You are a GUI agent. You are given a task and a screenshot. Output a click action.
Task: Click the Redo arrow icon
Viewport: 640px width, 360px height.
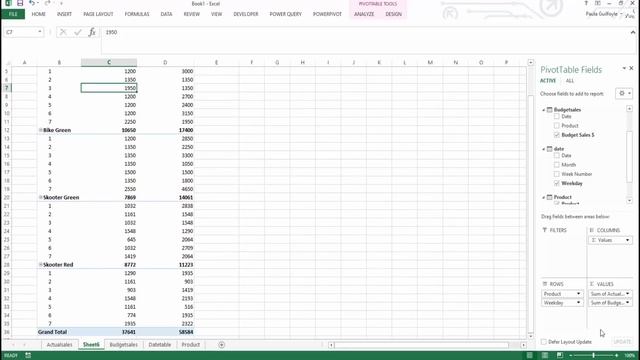click(x=47, y=3)
